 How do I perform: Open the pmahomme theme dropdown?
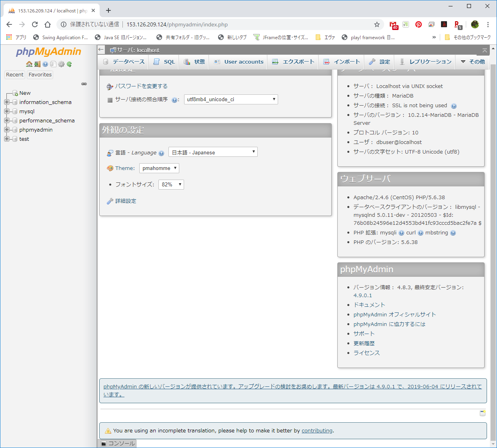click(159, 168)
